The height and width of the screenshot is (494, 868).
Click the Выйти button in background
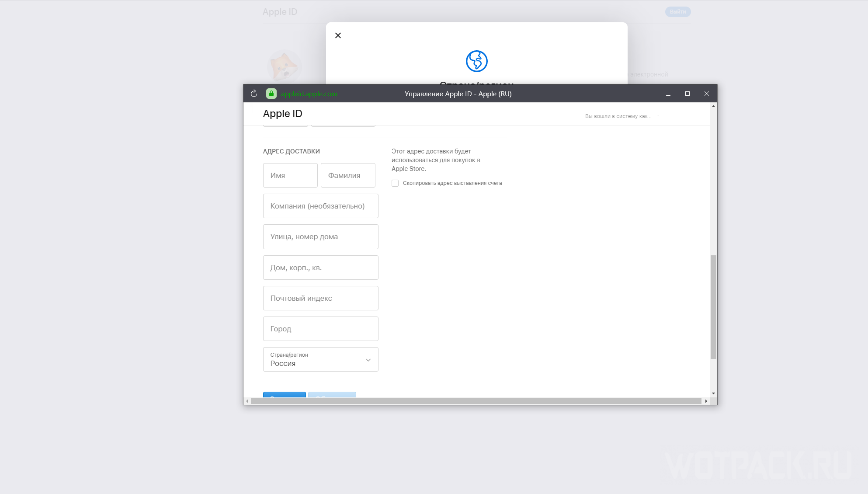coord(677,12)
